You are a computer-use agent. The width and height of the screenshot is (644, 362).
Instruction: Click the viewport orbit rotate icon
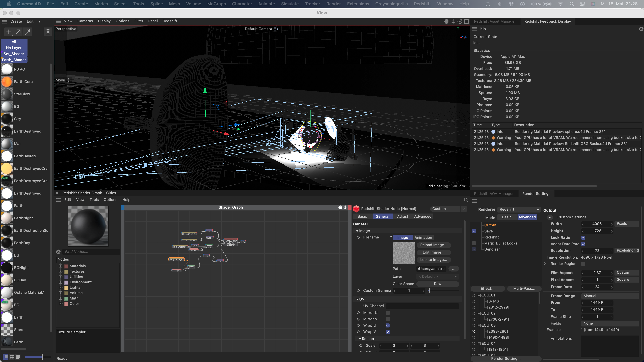(460, 21)
